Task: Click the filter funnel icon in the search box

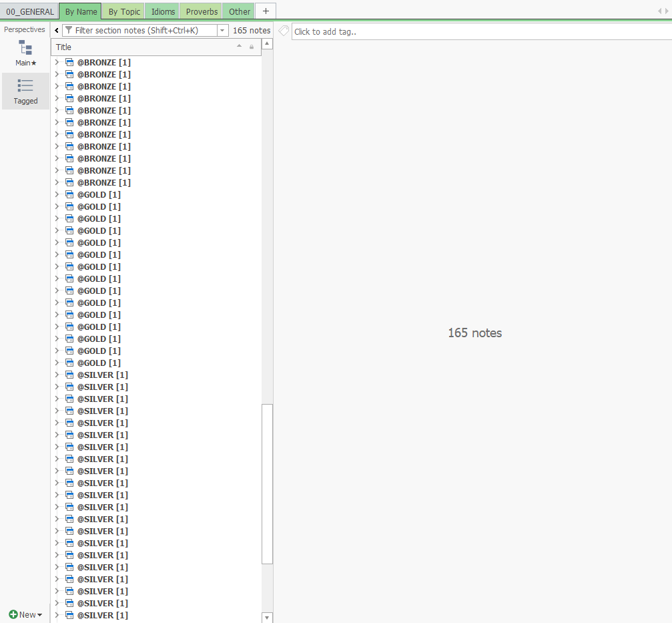Action: pyautogui.click(x=68, y=30)
